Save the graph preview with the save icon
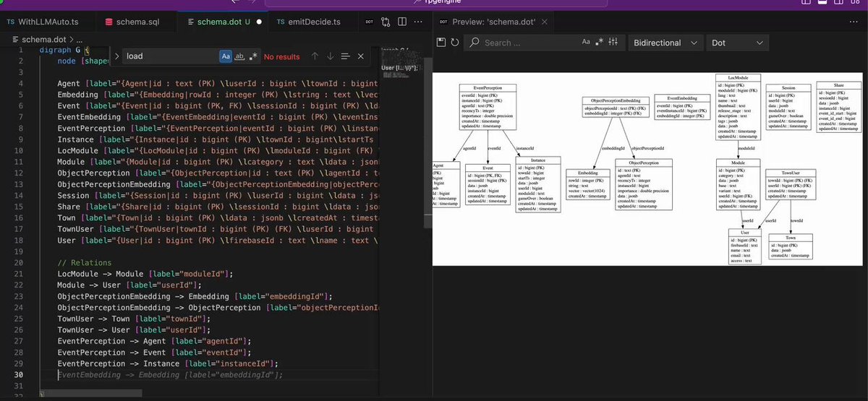 (x=441, y=43)
